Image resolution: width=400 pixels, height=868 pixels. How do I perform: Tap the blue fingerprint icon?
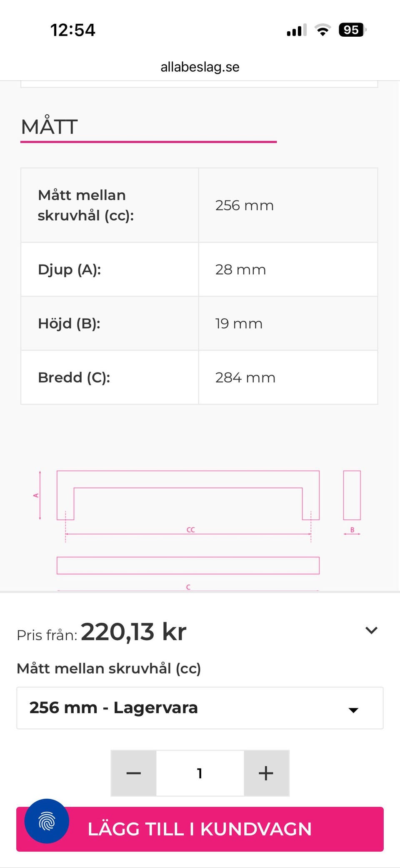(x=47, y=820)
